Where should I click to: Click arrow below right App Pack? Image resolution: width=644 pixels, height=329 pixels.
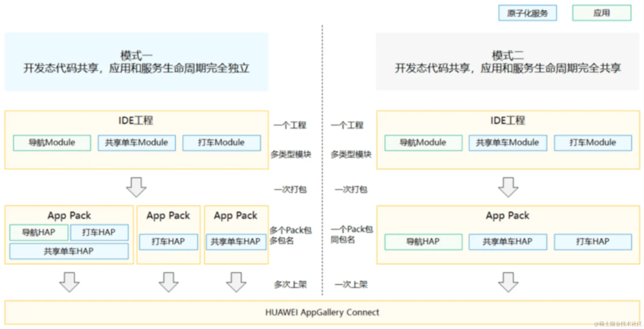coord(508,282)
